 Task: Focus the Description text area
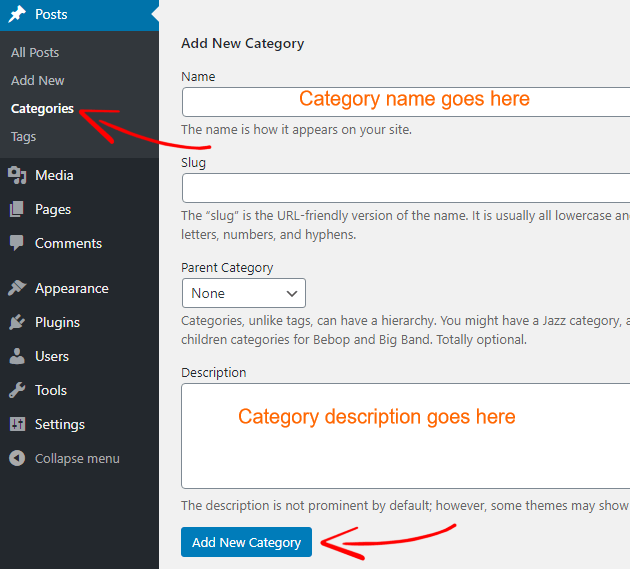tap(406, 436)
